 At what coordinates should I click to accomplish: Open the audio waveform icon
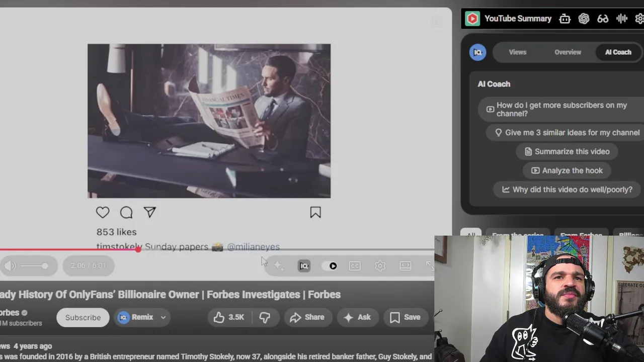[622, 19]
